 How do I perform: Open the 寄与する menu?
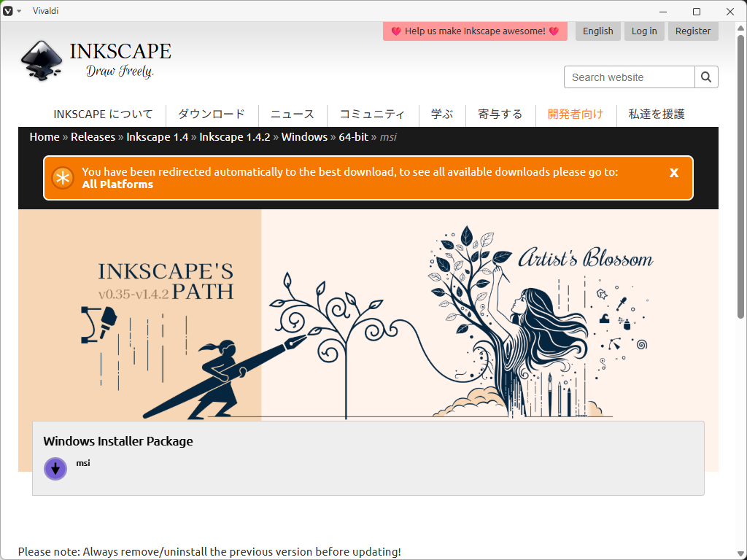pos(500,114)
